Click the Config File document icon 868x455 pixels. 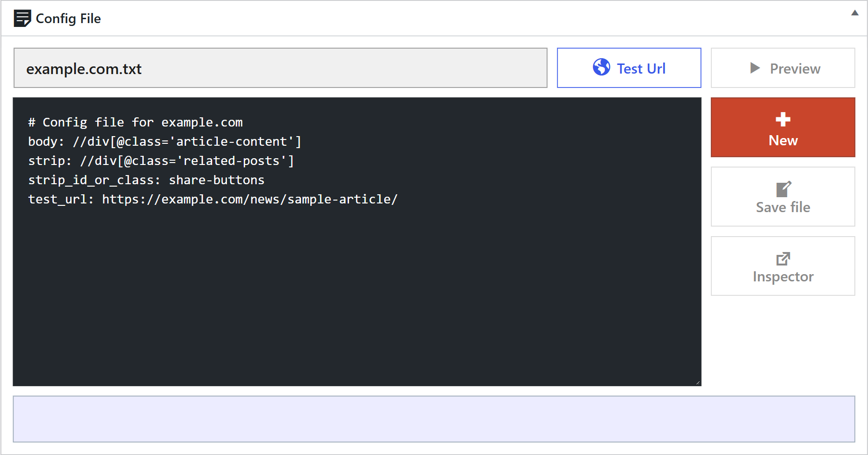(22, 18)
